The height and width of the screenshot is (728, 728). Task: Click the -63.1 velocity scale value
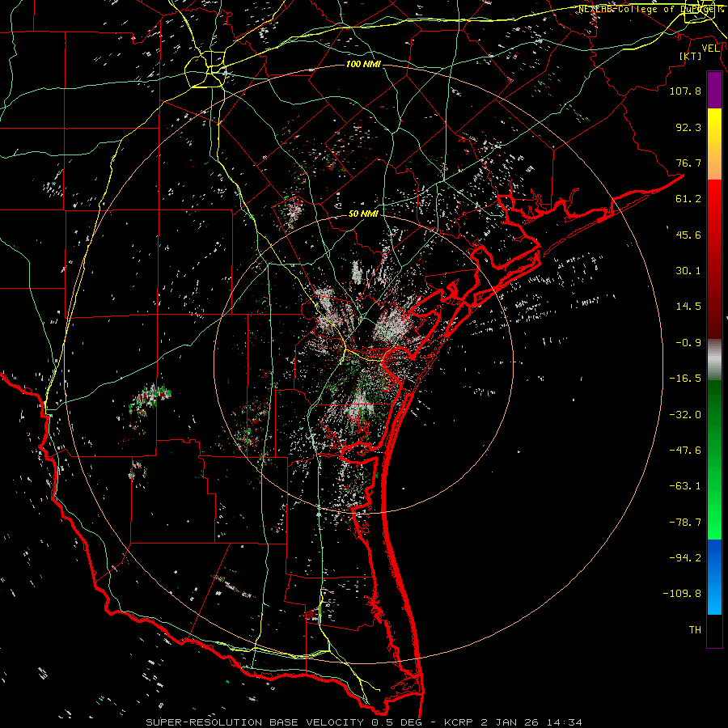[685, 486]
